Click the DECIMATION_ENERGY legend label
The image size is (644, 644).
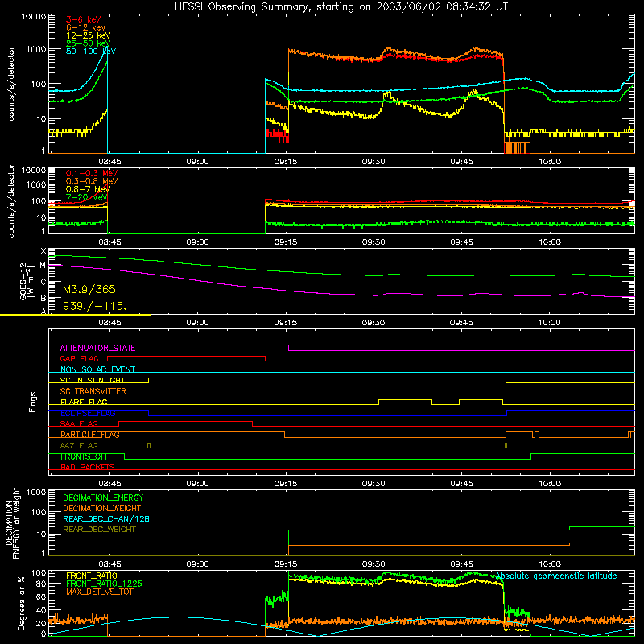(103, 497)
